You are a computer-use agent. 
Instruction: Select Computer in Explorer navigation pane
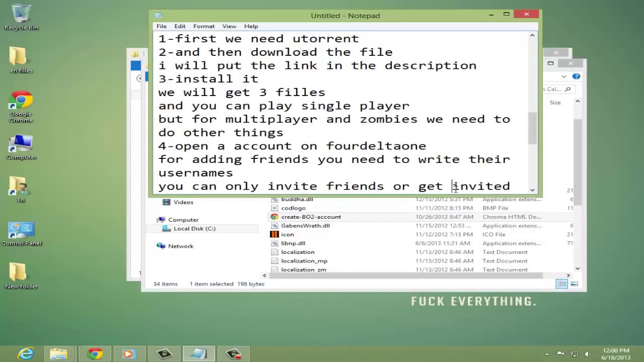tap(183, 220)
